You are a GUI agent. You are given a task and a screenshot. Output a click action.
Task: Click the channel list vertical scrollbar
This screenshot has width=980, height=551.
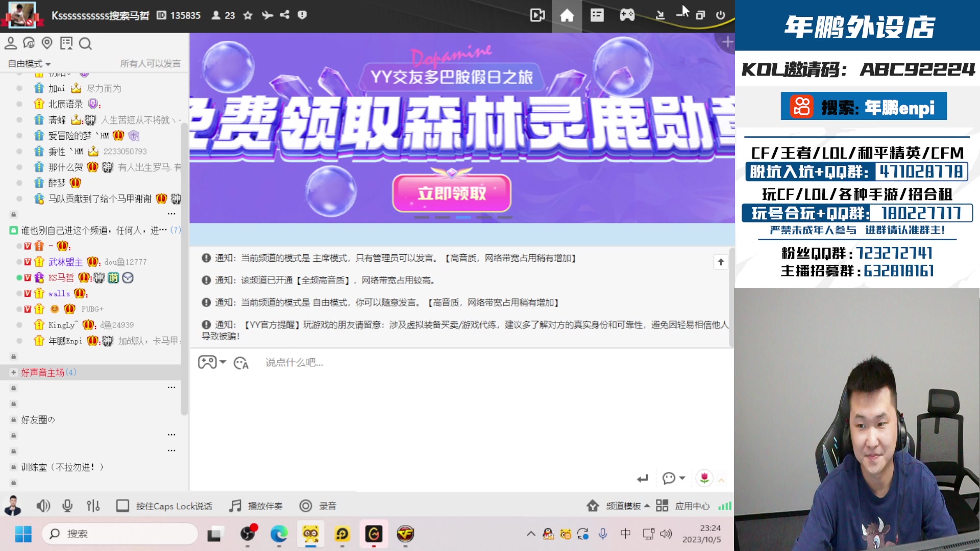[184, 268]
